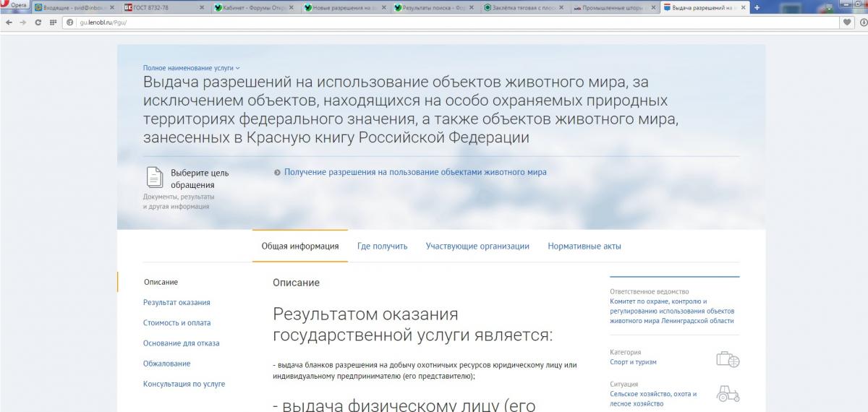Open Основание для отказа in sidebar

pos(181,343)
